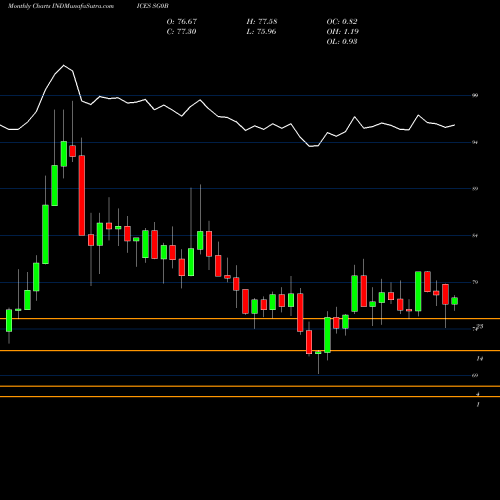Click the '84' price axis label
500x500 pixels.
point(475,236)
